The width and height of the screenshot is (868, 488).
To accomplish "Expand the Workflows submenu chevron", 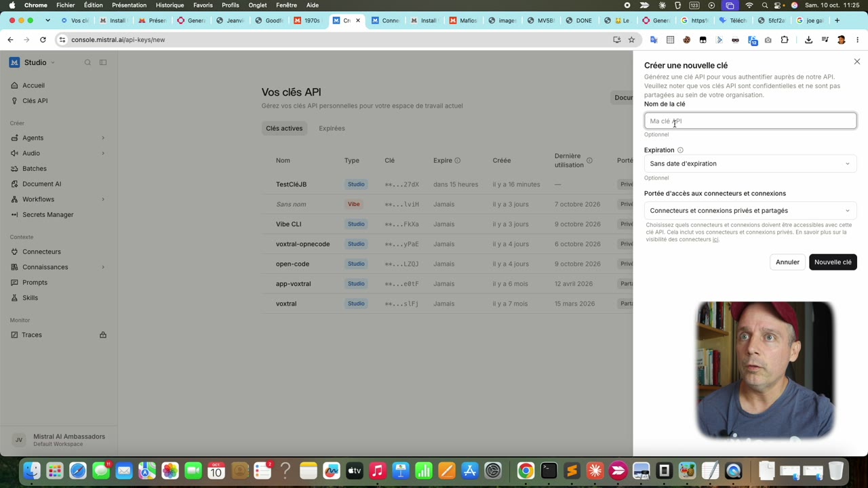I will [103, 199].
